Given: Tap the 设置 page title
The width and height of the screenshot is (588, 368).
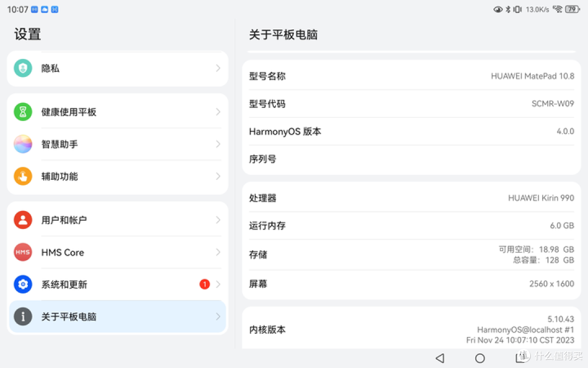Looking at the screenshot, I should click(27, 34).
